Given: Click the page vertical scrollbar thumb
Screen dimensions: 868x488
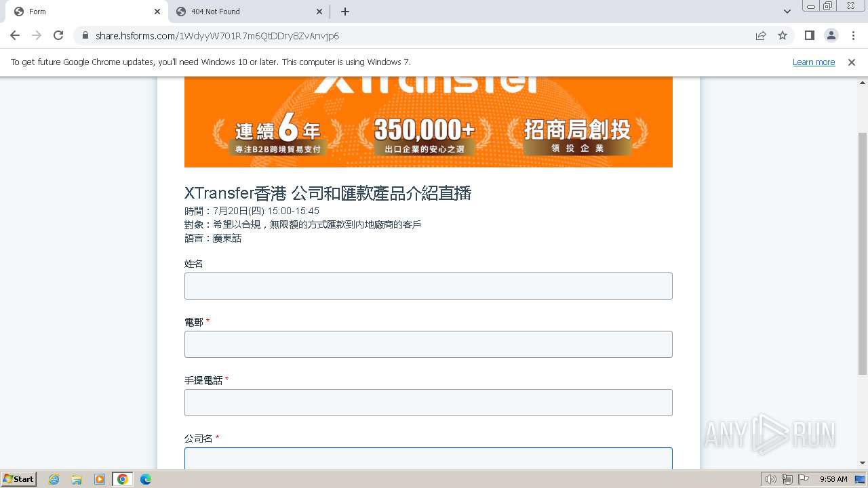Looking at the screenshot, I should coord(863,254).
